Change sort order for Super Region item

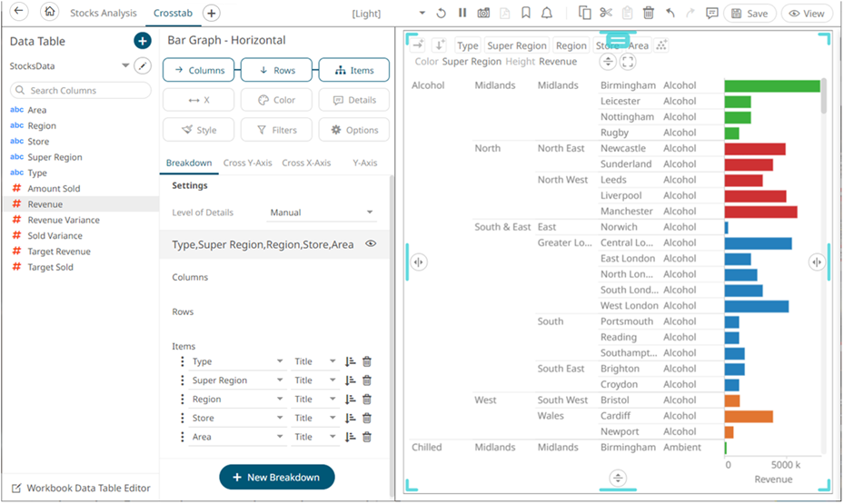click(x=351, y=380)
